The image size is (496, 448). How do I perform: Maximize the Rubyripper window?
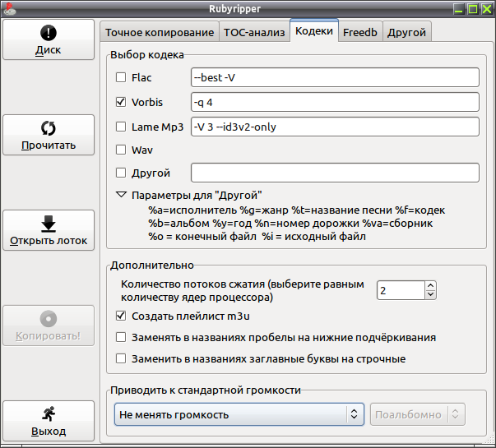473,9
